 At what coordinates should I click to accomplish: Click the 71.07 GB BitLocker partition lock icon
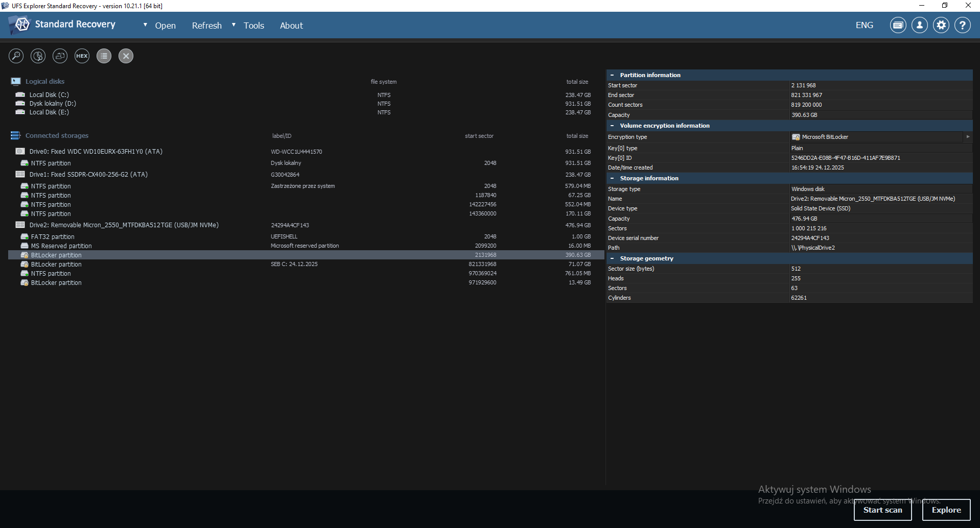(x=25, y=265)
